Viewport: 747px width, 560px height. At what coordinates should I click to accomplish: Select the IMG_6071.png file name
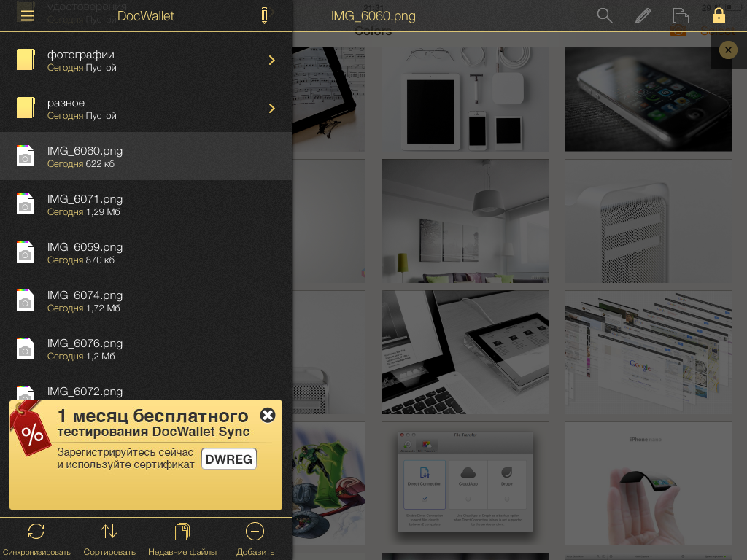click(85, 198)
